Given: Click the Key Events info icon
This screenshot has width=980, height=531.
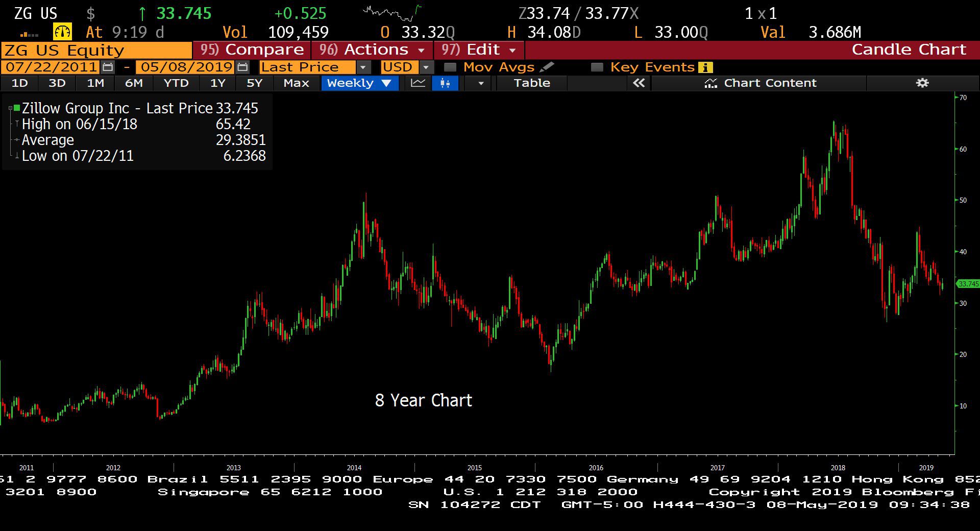Looking at the screenshot, I should (705, 67).
